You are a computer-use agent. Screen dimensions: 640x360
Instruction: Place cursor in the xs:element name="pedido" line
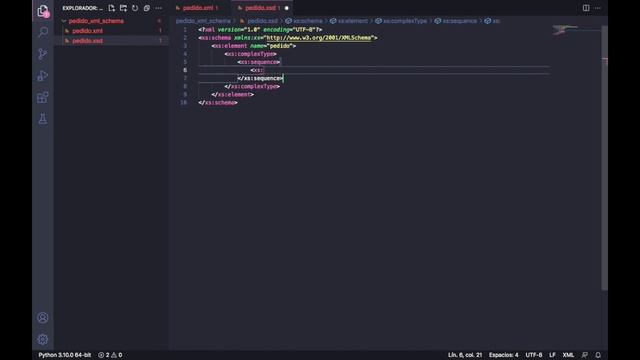(x=254, y=46)
